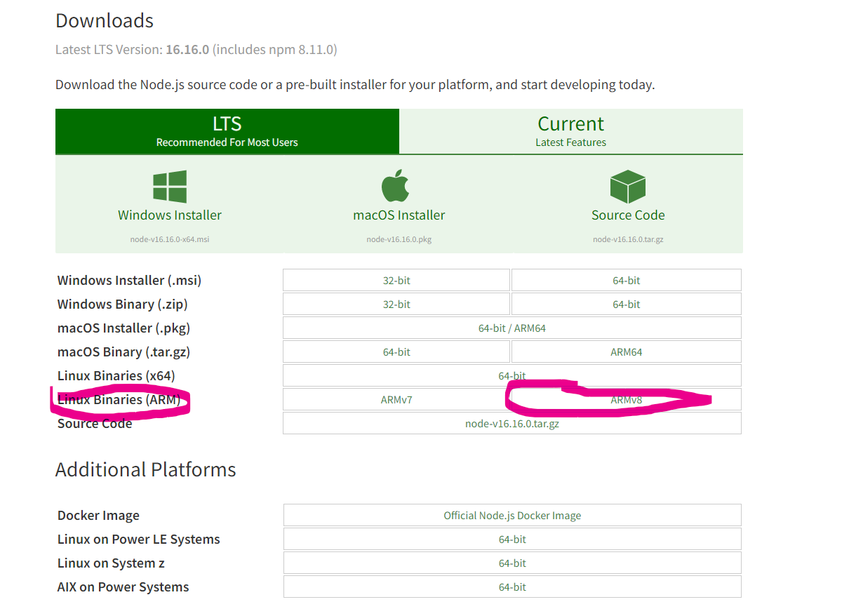This screenshot has height=616, width=849.
Task: Download 64-bit Linux on System z
Action: [x=512, y=563]
